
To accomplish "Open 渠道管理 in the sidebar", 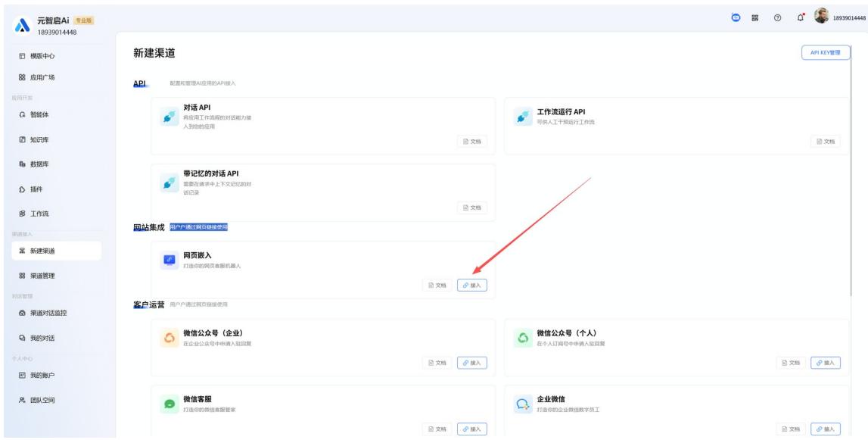I will 42,276.
